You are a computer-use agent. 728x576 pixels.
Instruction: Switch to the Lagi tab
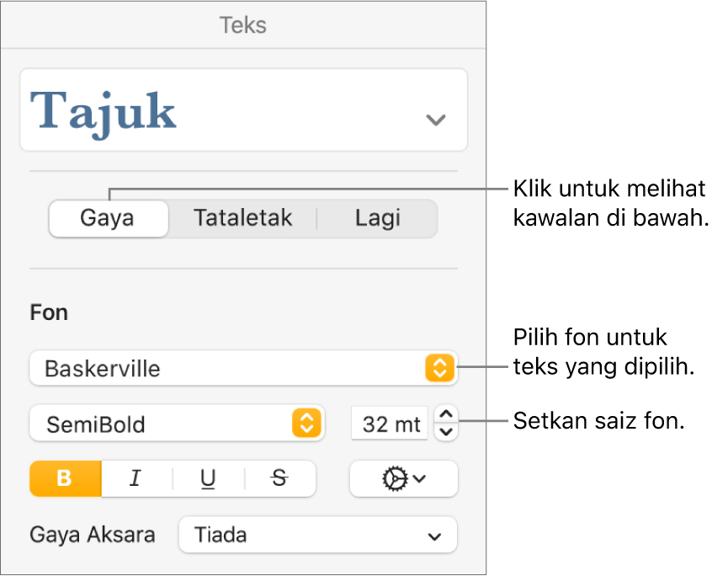[377, 218]
